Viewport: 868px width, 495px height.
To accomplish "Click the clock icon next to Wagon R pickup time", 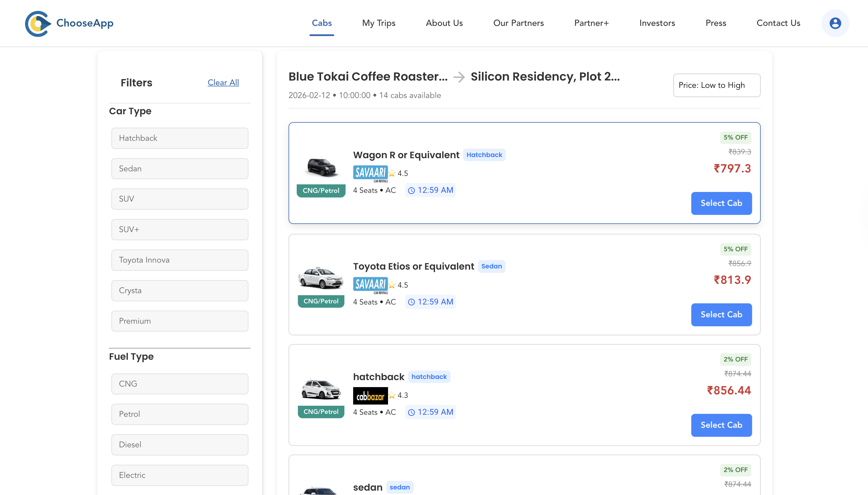I will [x=412, y=190].
